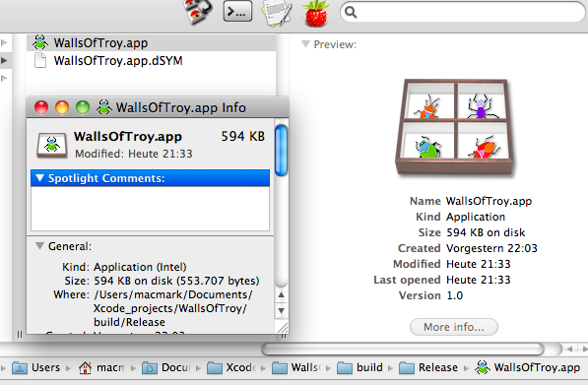The image size is (588, 385).
Task: Click the large bug collection preview image
Action: pyautogui.click(x=454, y=127)
